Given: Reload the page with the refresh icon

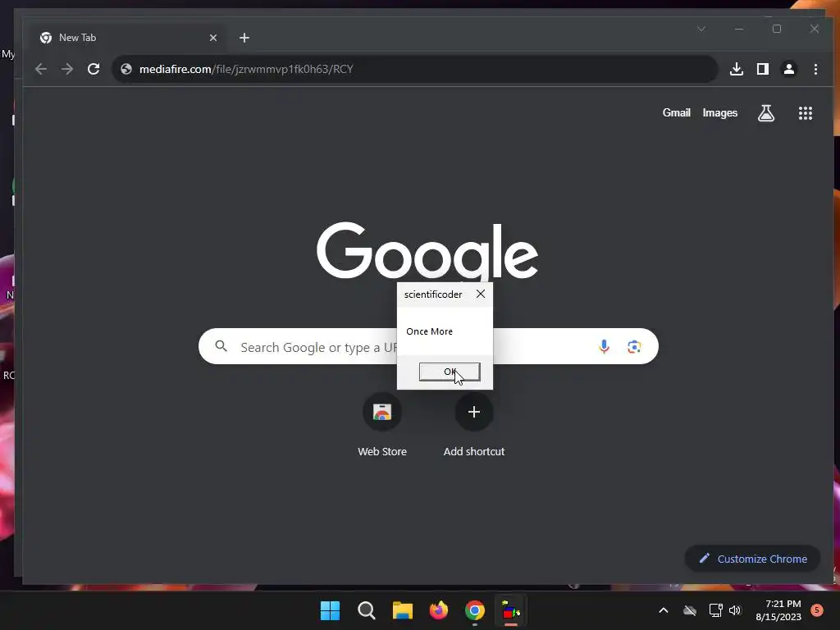Looking at the screenshot, I should click(94, 69).
